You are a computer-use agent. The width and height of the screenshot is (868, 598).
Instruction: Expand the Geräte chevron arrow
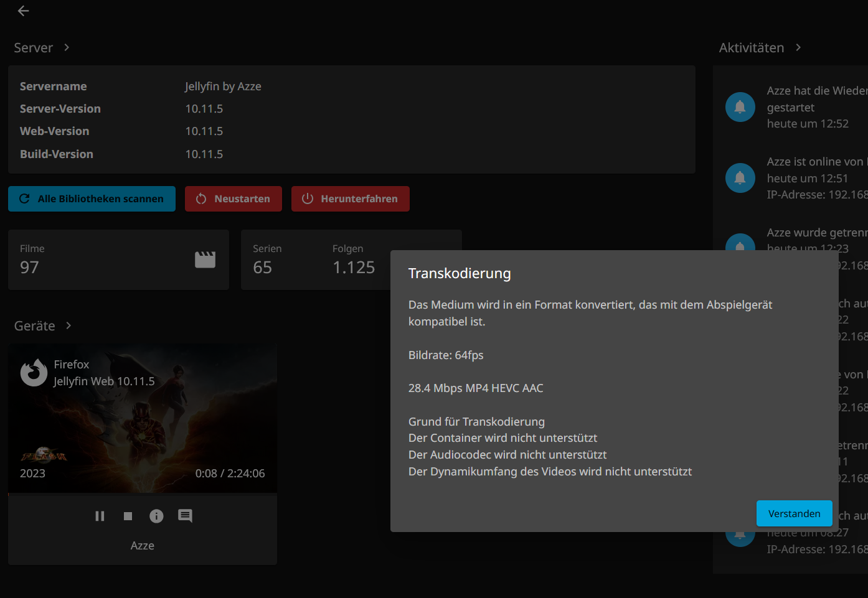point(68,325)
